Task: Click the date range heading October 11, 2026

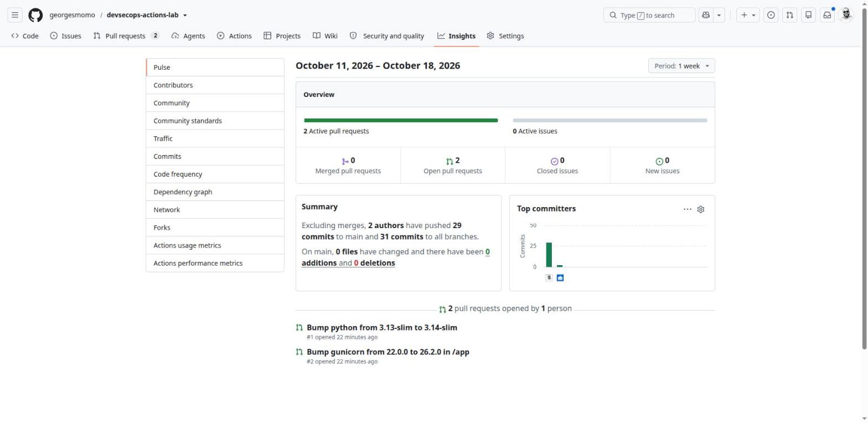Action: click(x=378, y=66)
